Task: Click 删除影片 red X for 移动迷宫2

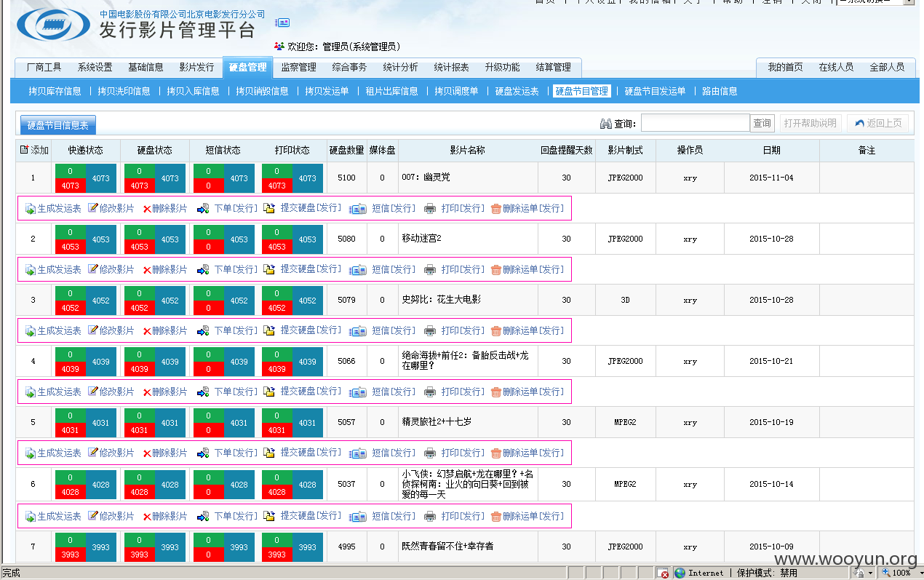Action: pos(147,270)
